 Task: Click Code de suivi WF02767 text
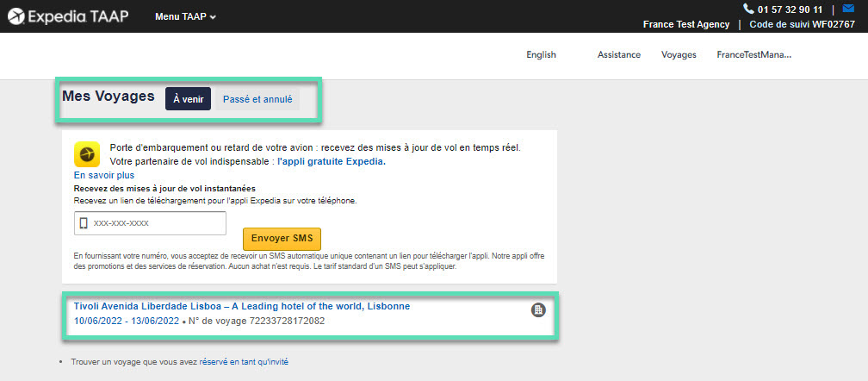point(803,24)
